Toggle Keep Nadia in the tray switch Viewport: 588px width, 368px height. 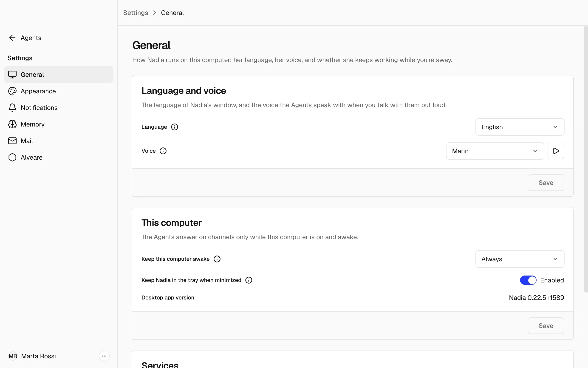coord(528,280)
